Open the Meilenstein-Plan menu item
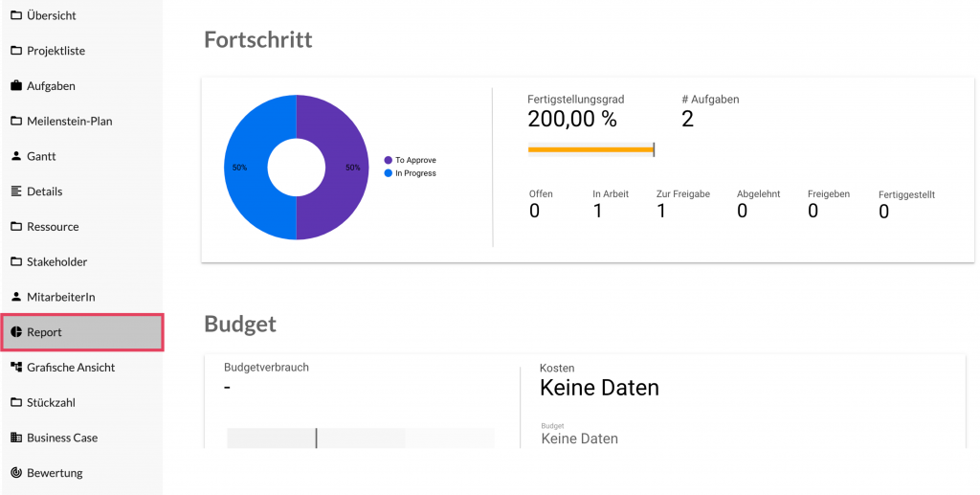 [x=69, y=122]
